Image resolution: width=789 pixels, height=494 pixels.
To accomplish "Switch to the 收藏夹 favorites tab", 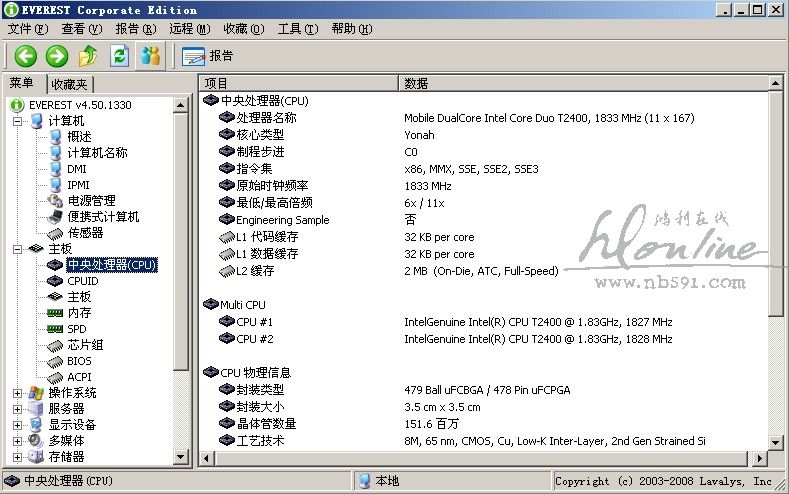I will point(70,85).
